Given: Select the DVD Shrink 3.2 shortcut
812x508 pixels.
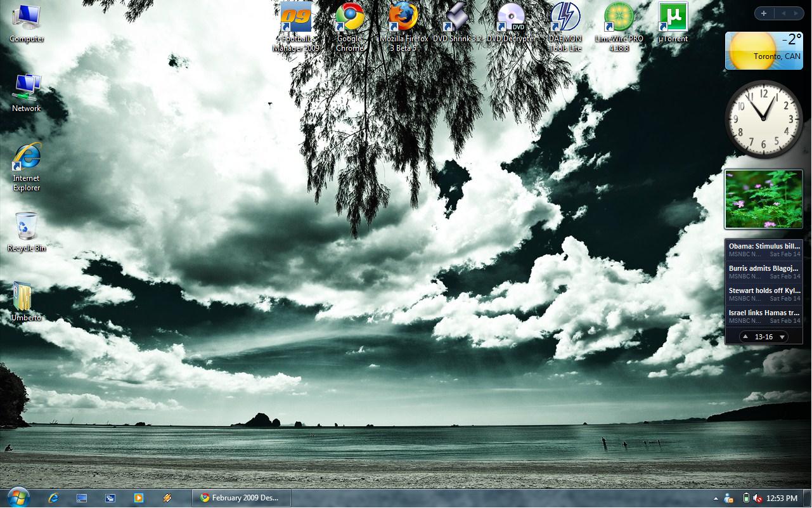Looking at the screenshot, I should pos(457,18).
